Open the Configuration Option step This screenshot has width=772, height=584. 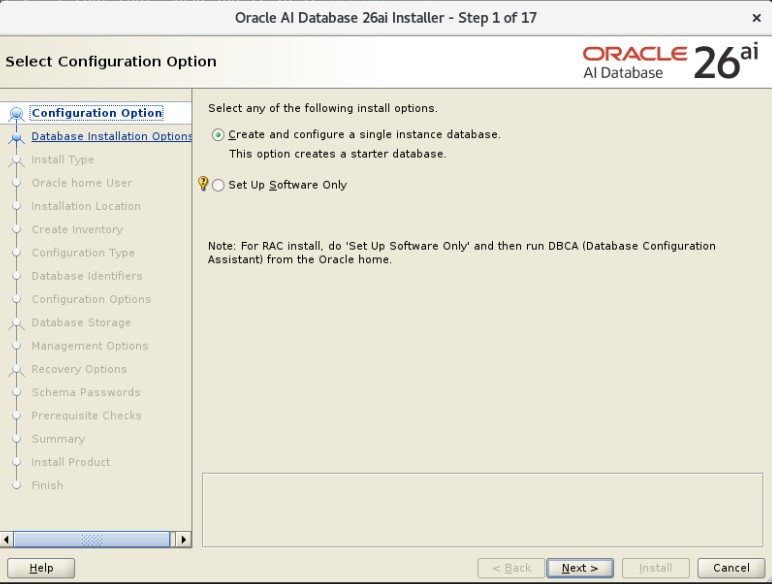coord(97,113)
